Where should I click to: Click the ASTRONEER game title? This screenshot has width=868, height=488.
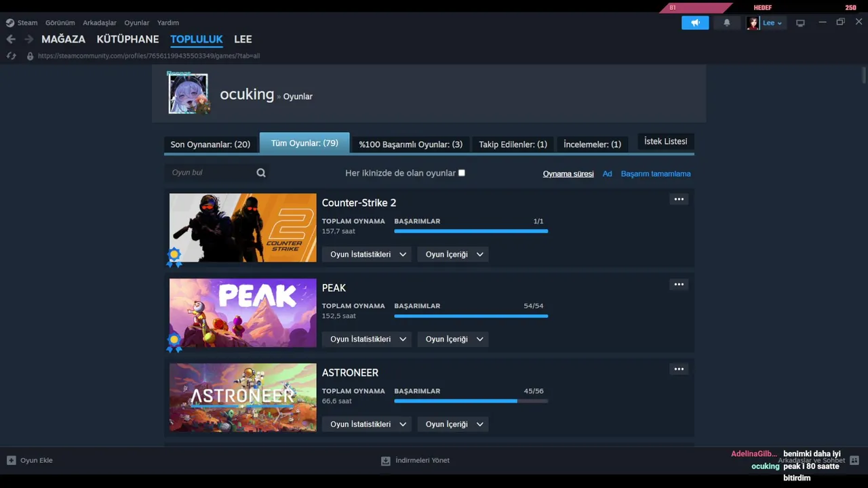pyautogui.click(x=350, y=373)
